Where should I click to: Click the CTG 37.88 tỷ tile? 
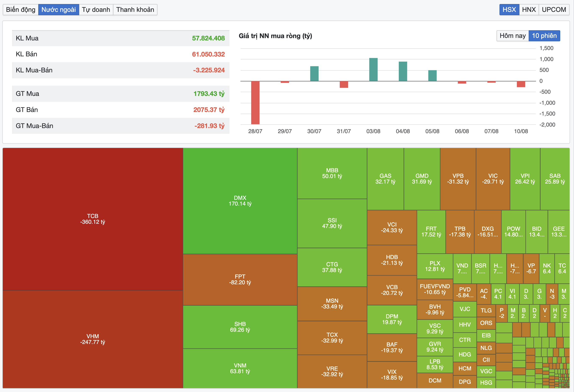click(332, 267)
